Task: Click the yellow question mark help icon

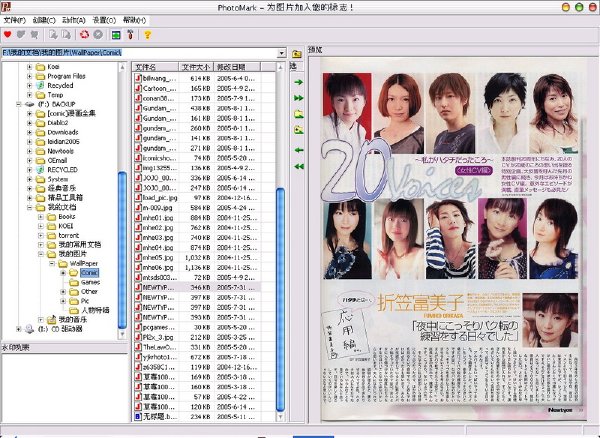Action: click(147, 35)
